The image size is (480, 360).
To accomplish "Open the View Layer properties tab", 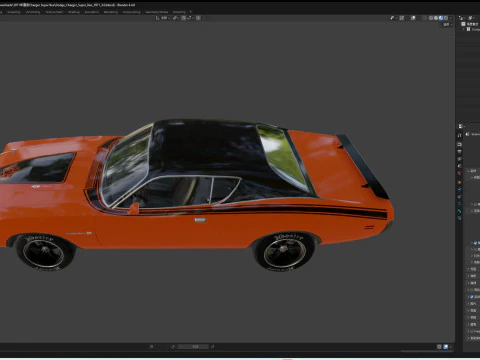I will click(459, 158).
